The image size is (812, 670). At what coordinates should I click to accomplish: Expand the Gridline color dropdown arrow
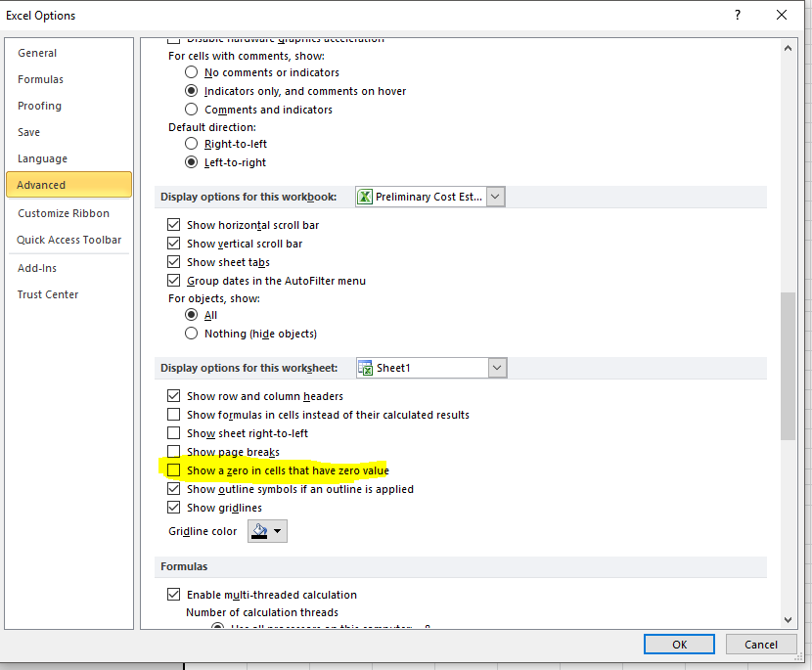(275, 531)
